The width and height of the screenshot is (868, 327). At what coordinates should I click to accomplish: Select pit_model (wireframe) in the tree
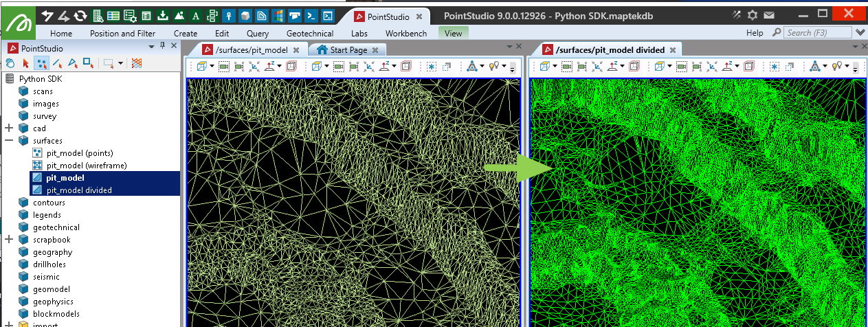tap(87, 166)
